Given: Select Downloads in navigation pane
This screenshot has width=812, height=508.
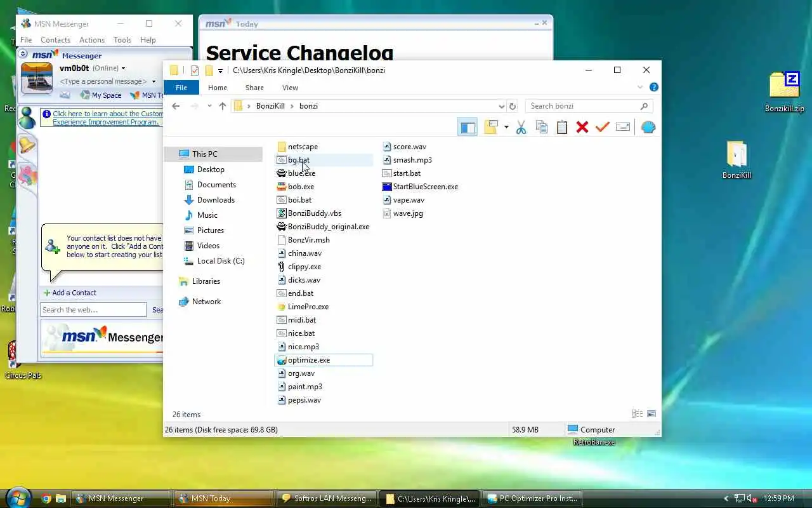Looking at the screenshot, I should (x=216, y=200).
